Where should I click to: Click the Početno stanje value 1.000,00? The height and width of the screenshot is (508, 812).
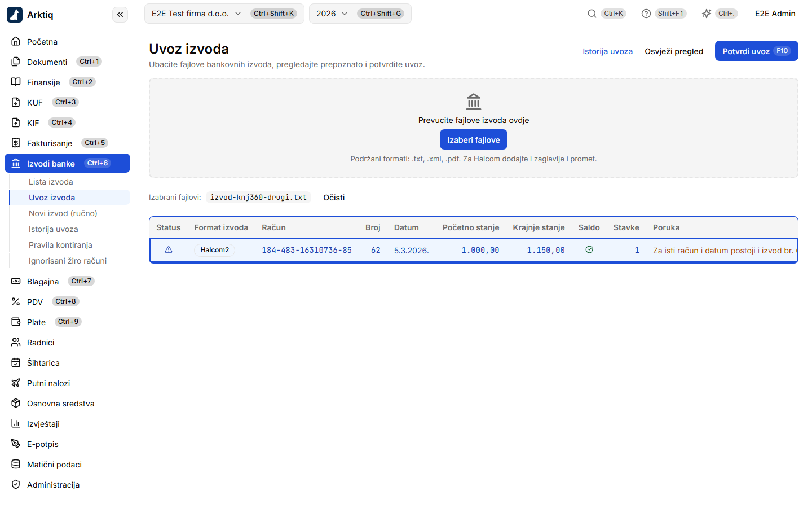click(x=480, y=250)
